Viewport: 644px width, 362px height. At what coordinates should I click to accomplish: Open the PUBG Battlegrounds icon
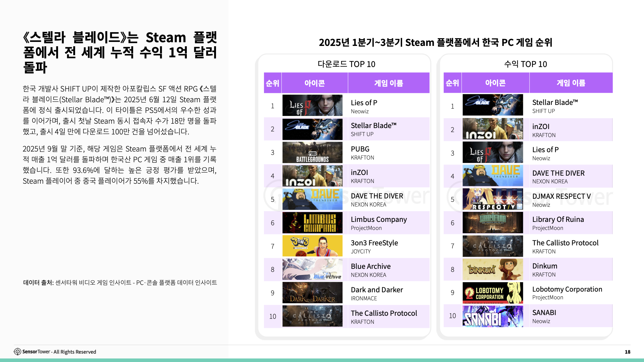click(x=313, y=152)
